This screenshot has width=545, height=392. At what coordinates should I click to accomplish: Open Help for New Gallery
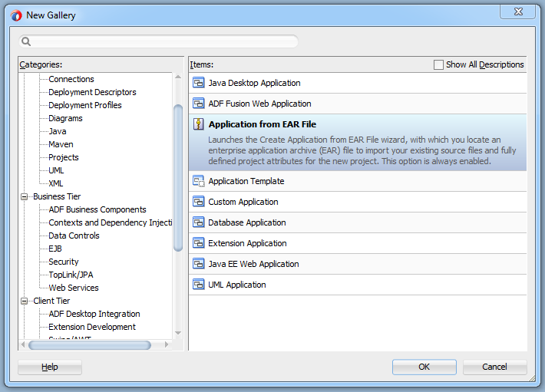click(x=50, y=367)
